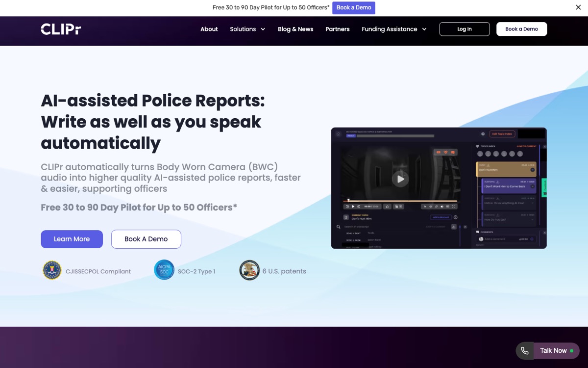Click the transcript download icon
The height and width of the screenshot is (368, 588).
point(454,227)
